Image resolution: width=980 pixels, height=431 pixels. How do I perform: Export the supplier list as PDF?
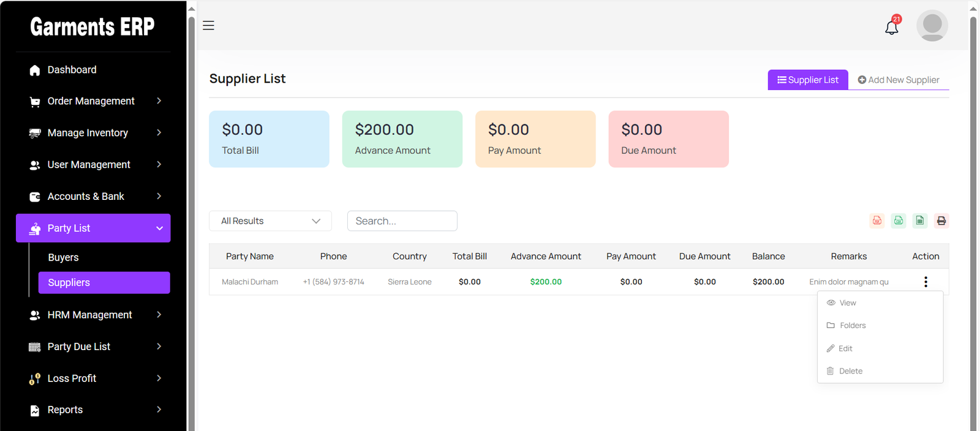click(x=877, y=221)
